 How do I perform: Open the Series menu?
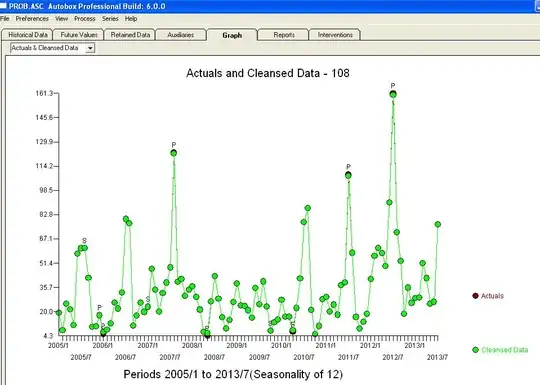pyautogui.click(x=110, y=19)
